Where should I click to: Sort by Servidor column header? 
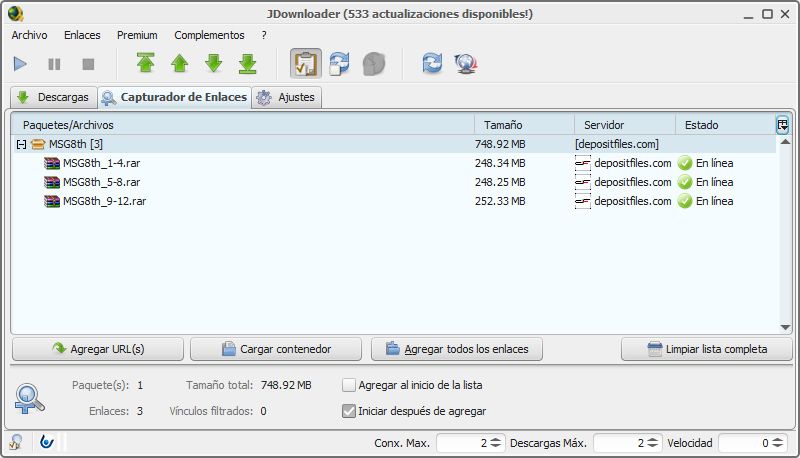(x=625, y=125)
